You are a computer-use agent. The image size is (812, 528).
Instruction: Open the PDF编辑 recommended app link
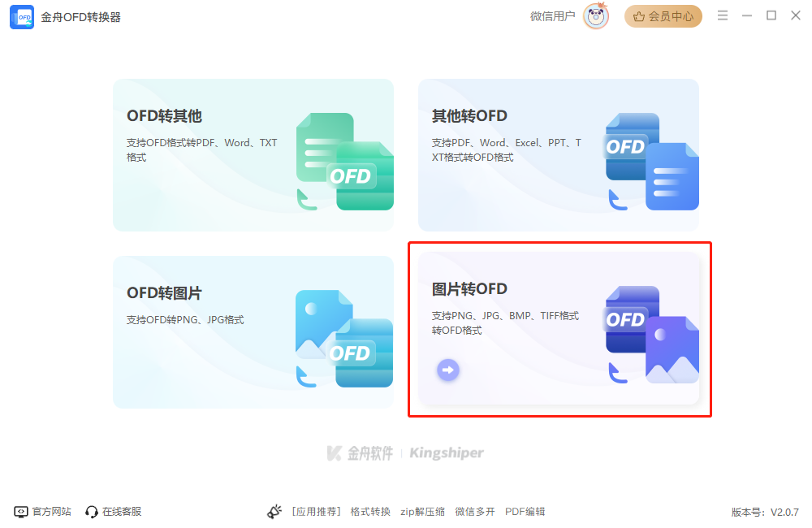525,512
